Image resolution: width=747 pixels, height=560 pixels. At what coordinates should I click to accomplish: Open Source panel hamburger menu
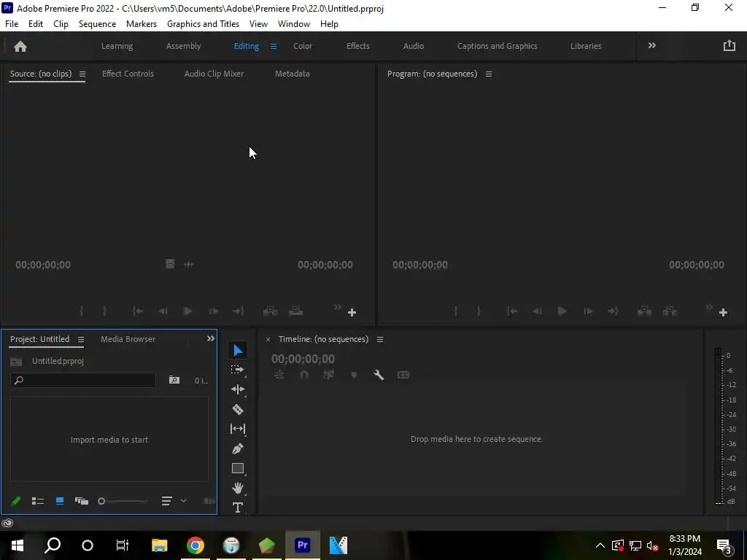82,74
